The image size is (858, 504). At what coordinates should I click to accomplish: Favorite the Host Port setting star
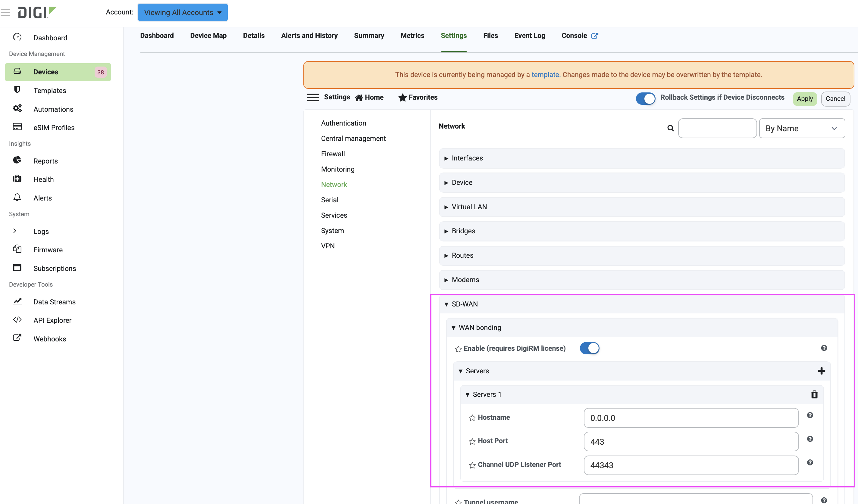[x=472, y=441]
